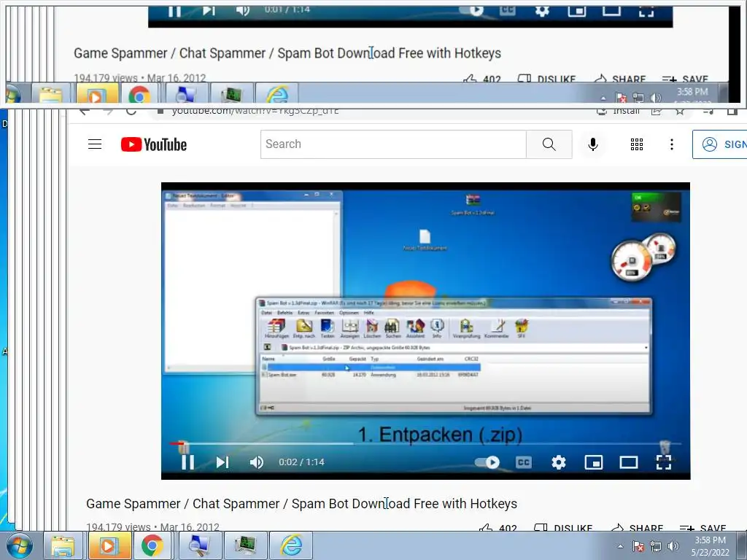Screen dimensions: 747x560
Task: Click green monitor app in upper taskbar
Action: pos(231,93)
